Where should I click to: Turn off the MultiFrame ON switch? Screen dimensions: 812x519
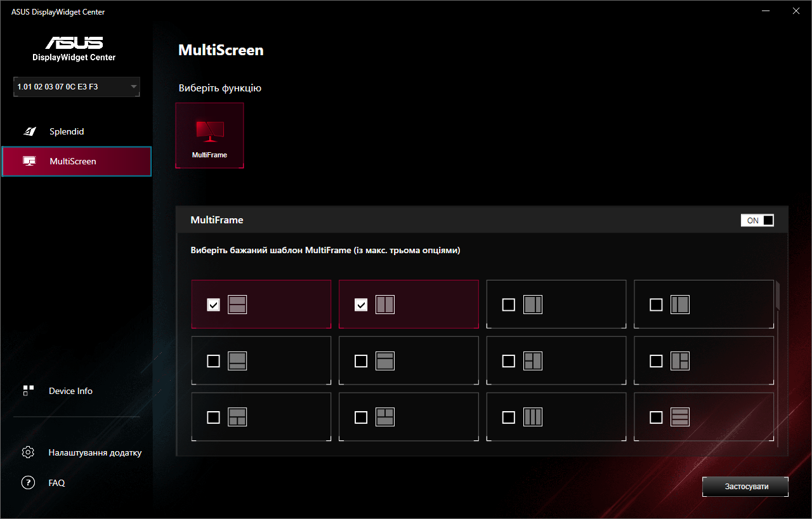[757, 220]
